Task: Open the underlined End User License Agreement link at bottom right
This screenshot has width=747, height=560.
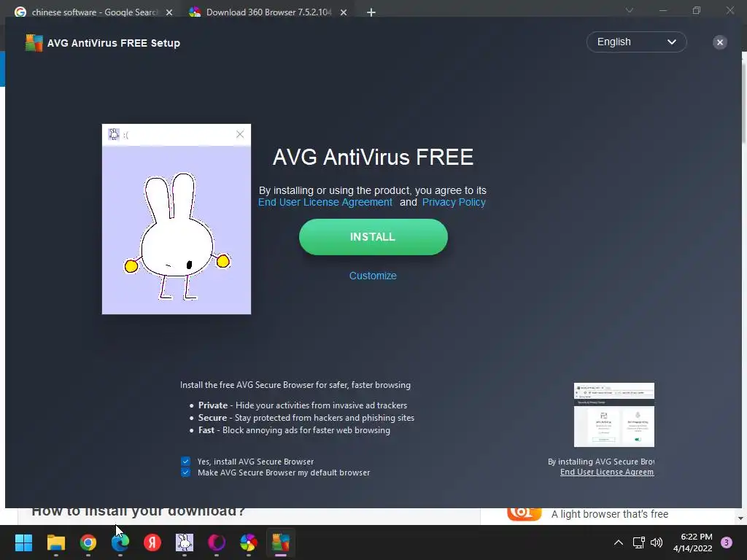Action: pos(607,472)
